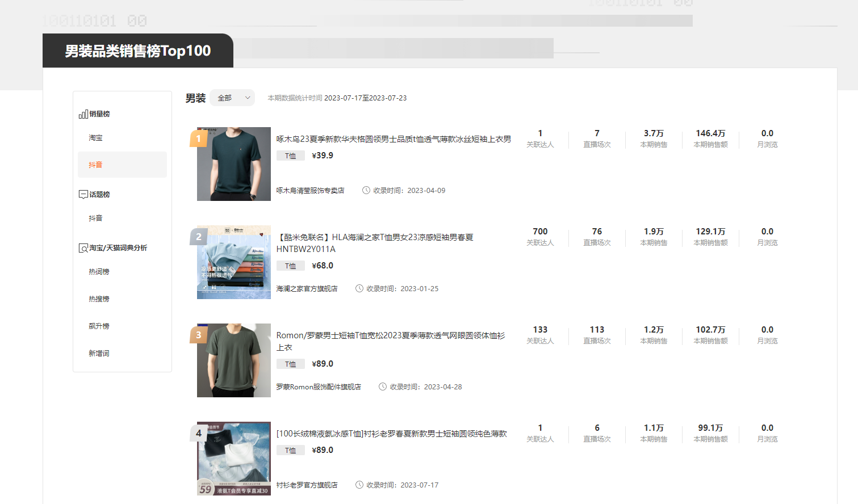The width and height of the screenshot is (858, 504).
Task: Click 本期销售 value 1.9万
Action: click(654, 232)
